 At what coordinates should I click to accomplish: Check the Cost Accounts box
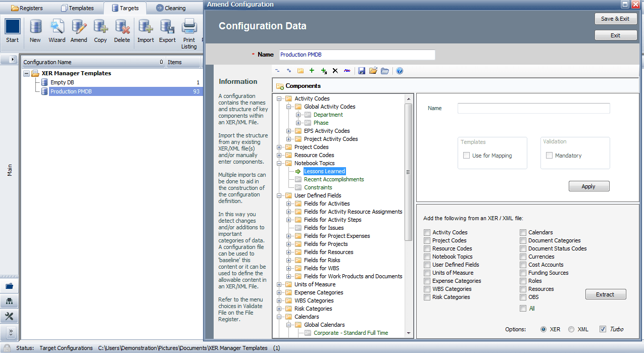click(x=523, y=265)
